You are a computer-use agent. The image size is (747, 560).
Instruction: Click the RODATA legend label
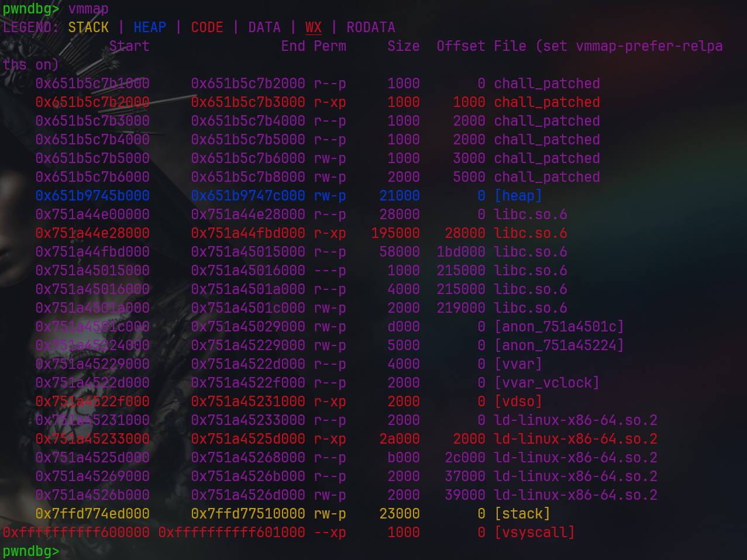pyautogui.click(x=371, y=27)
